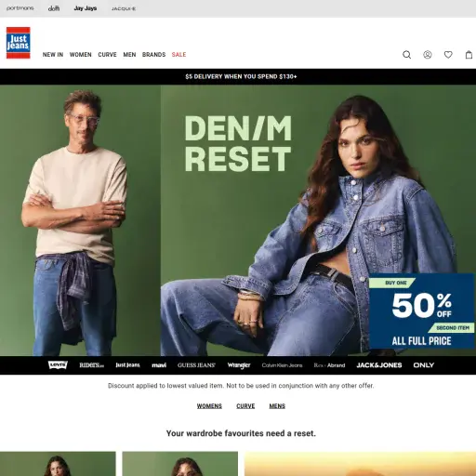476x476 pixels.
Task: Open the Den/m Reset hero banner
Action: 238,220
